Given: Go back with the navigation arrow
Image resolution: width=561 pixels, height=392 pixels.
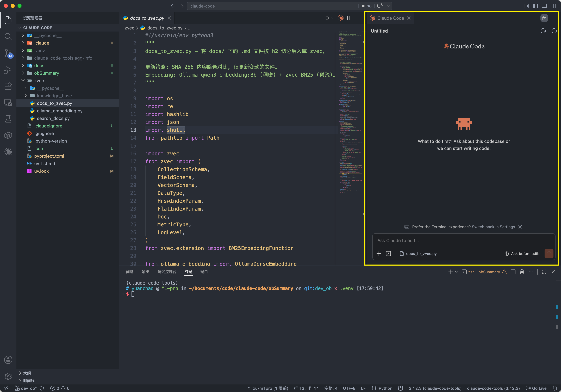Looking at the screenshot, I should coord(172,6).
